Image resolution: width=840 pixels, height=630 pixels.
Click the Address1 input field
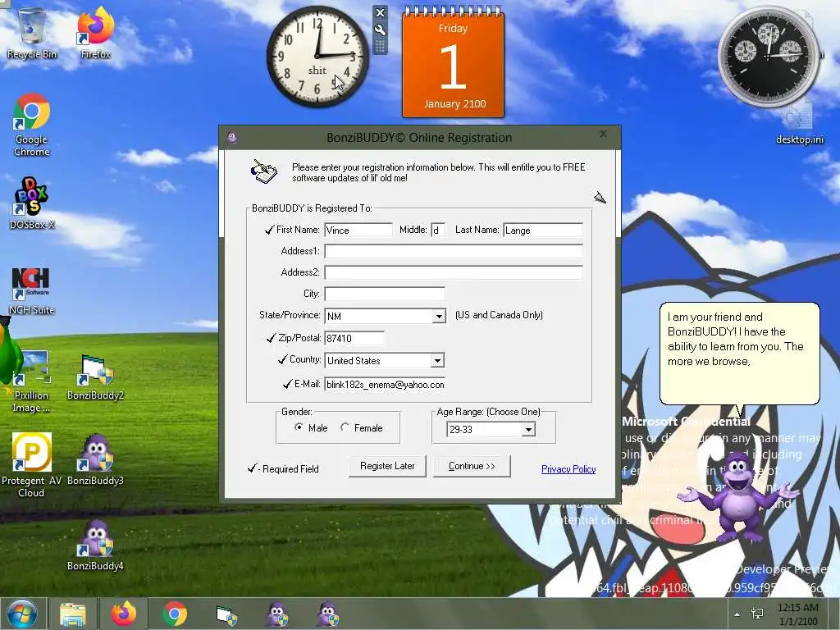coord(453,251)
